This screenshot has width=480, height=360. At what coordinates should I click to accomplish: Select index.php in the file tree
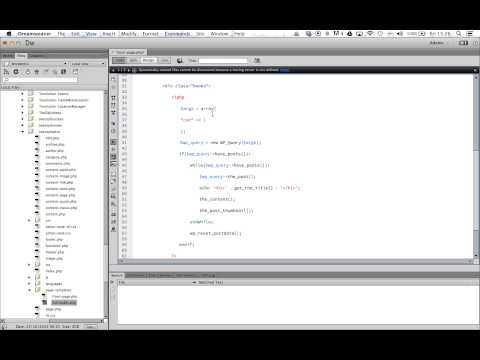pos(54,271)
